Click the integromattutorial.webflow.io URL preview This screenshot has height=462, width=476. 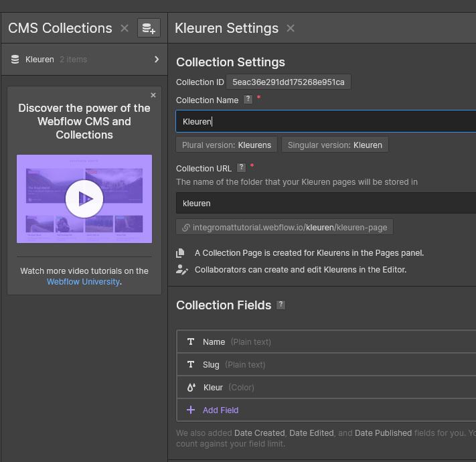[285, 227]
